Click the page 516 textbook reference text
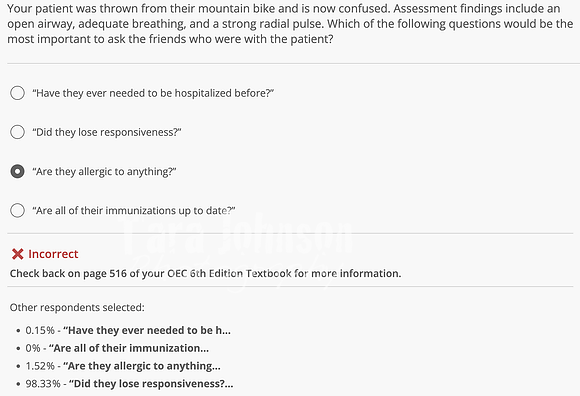Image resolution: width=580 pixels, height=396 pixels. tap(205, 273)
